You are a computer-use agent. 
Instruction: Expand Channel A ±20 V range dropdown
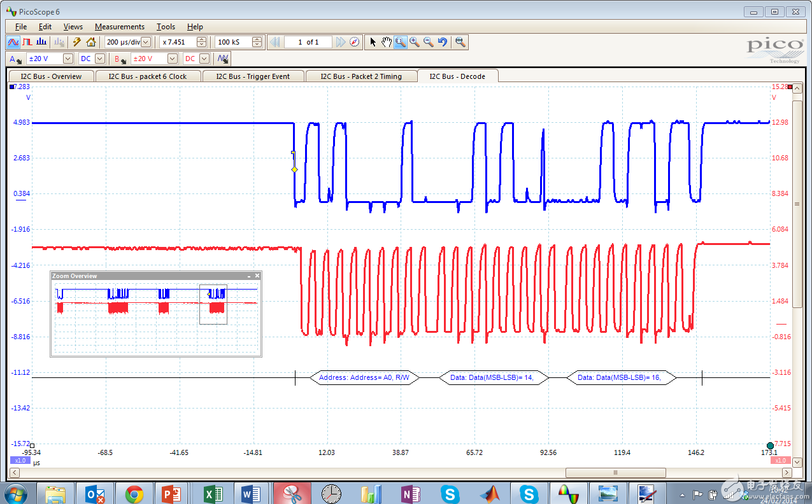coord(68,59)
